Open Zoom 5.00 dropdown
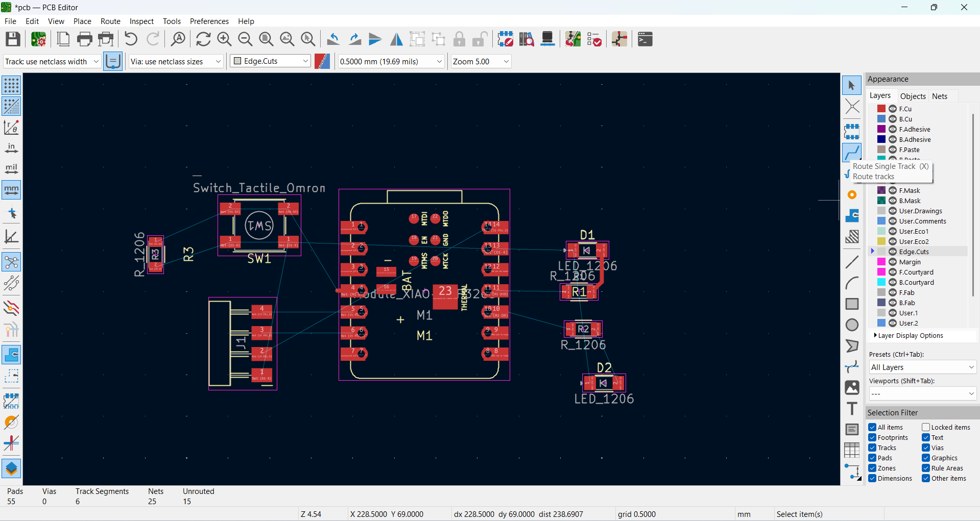The width and height of the screenshot is (980, 521). pos(481,61)
